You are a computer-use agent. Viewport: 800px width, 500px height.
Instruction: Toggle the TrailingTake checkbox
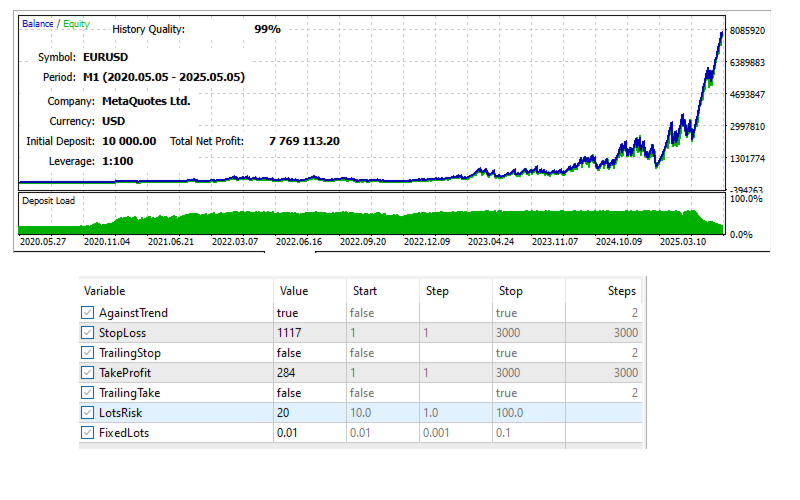click(87, 392)
